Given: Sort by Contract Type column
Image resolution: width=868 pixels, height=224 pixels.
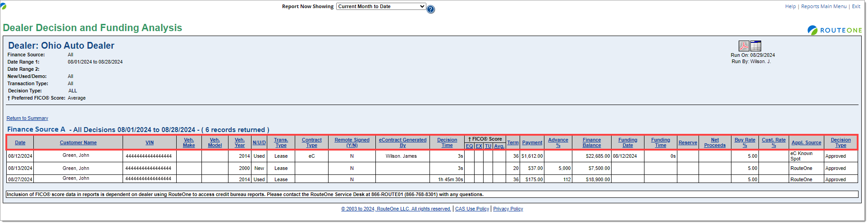Looking at the screenshot, I should pos(312,142).
